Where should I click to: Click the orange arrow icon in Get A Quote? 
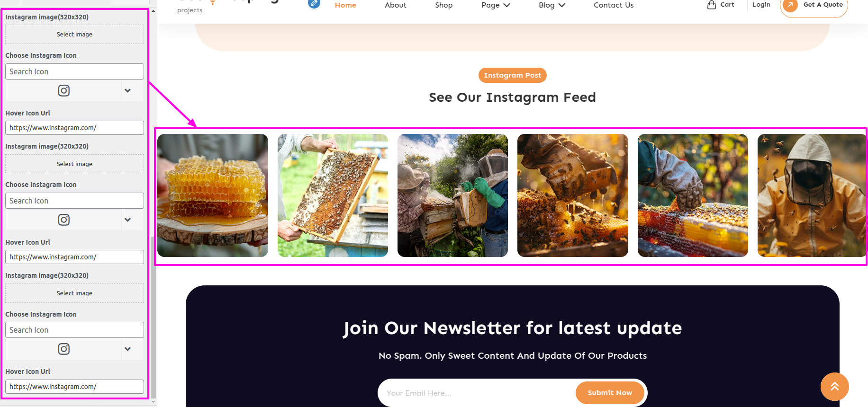point(790,5)
